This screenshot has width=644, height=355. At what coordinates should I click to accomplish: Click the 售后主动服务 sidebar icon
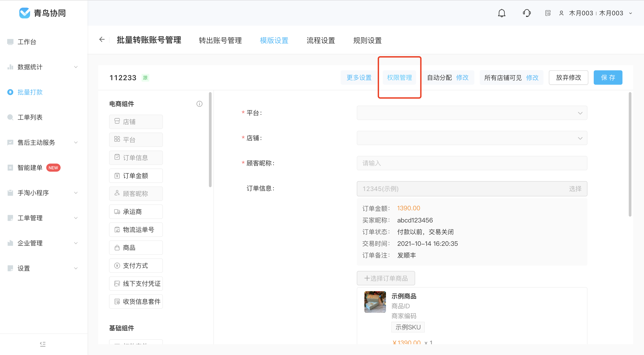click(x=10, y=142)
